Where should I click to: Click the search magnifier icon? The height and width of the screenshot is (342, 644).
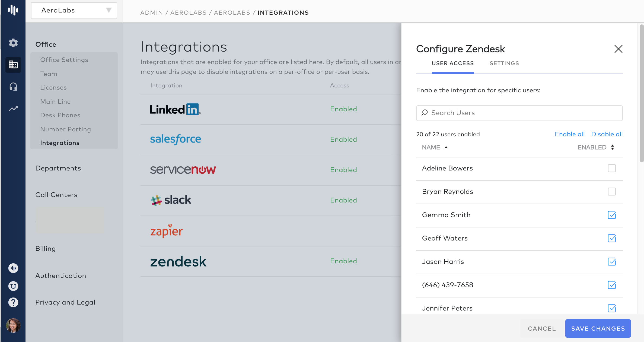425,113
